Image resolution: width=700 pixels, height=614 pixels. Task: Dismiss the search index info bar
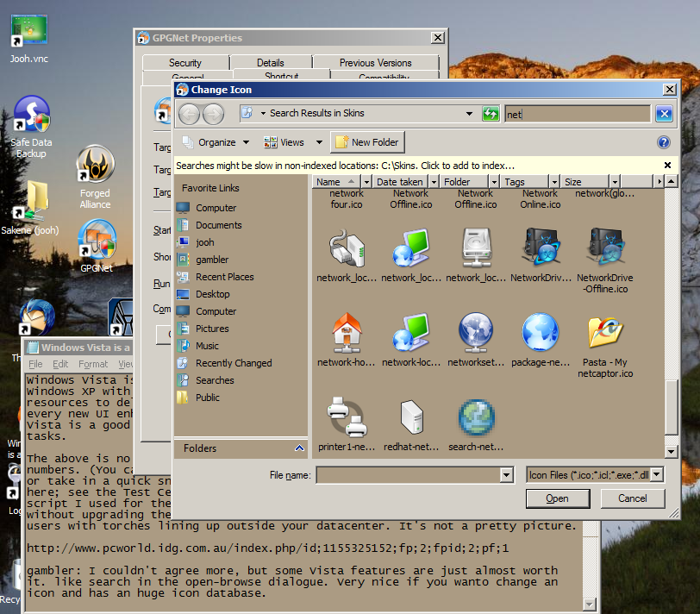tap(667, 166)
